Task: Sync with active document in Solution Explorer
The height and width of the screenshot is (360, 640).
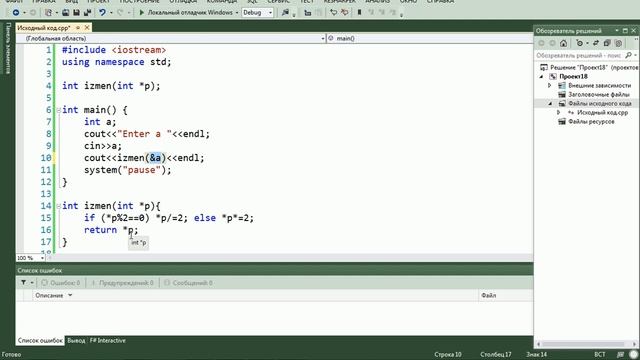Action: click(596, 43)
